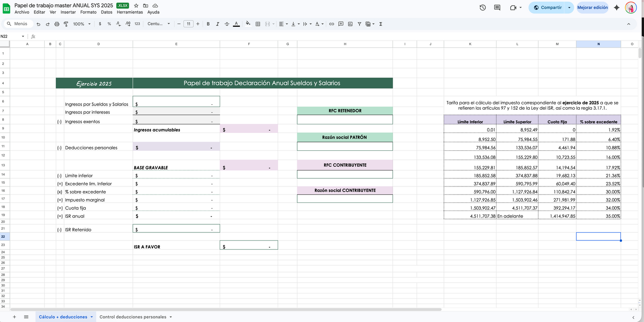The width and height of the screenshot is (644, 322).
Task: Open the comments panel
Action: pos(496,7)
